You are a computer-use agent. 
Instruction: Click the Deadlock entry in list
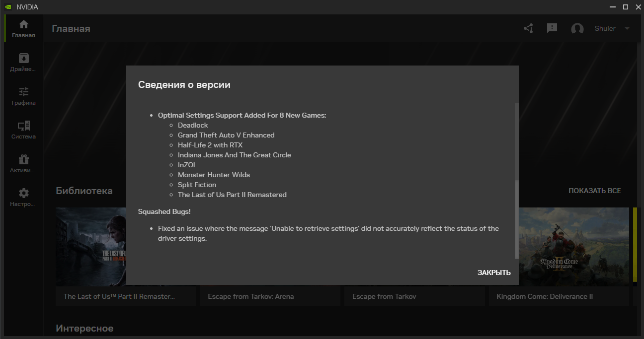[x=193, y=125]
